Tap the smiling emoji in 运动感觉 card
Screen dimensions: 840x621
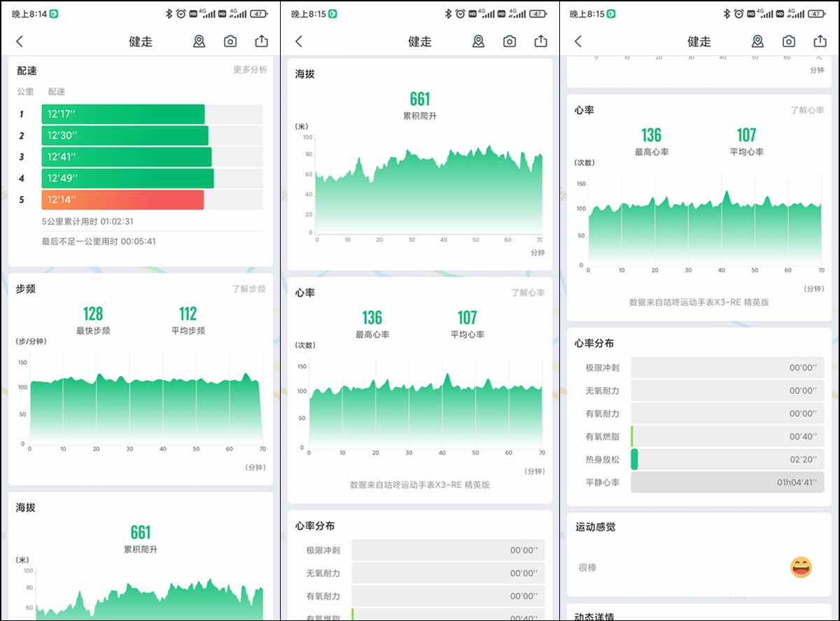click(x=801, y=567)
